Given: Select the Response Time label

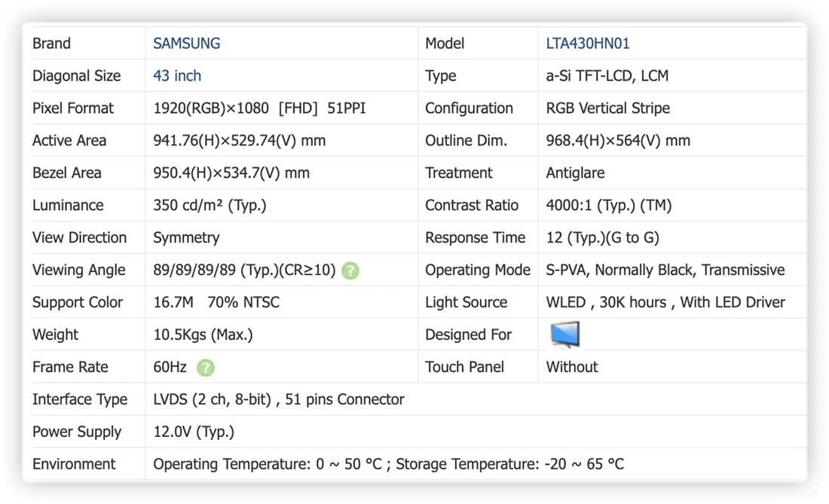Looking at the screenshot, I should pyautogui.click(x=476, y=237).
